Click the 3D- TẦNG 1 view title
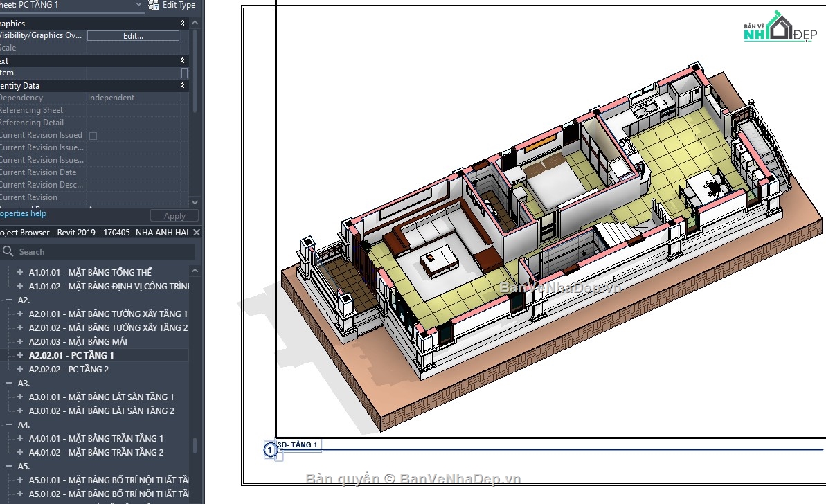 (x=298, y=445)
